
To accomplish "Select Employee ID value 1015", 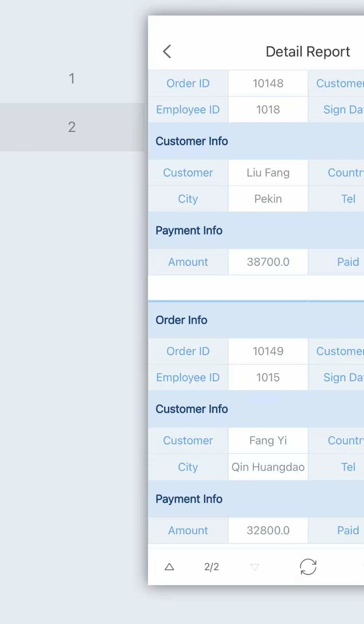I will click(x=268, y=378).
